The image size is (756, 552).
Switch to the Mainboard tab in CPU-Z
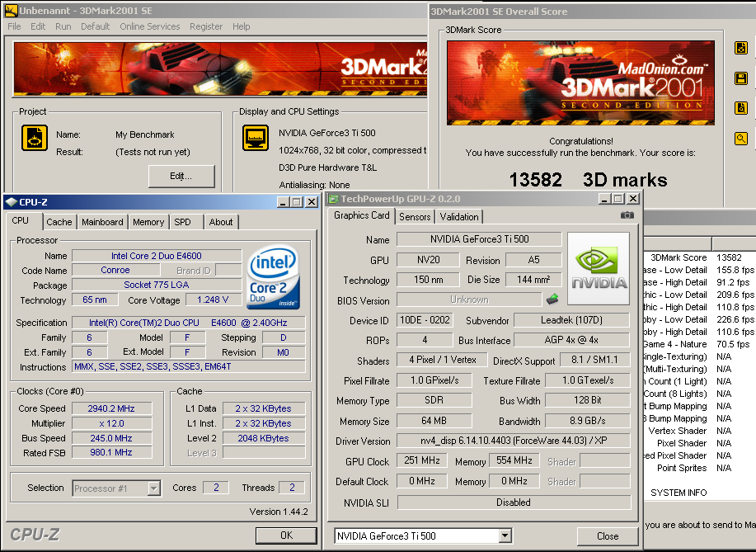(x=102, y=222)
